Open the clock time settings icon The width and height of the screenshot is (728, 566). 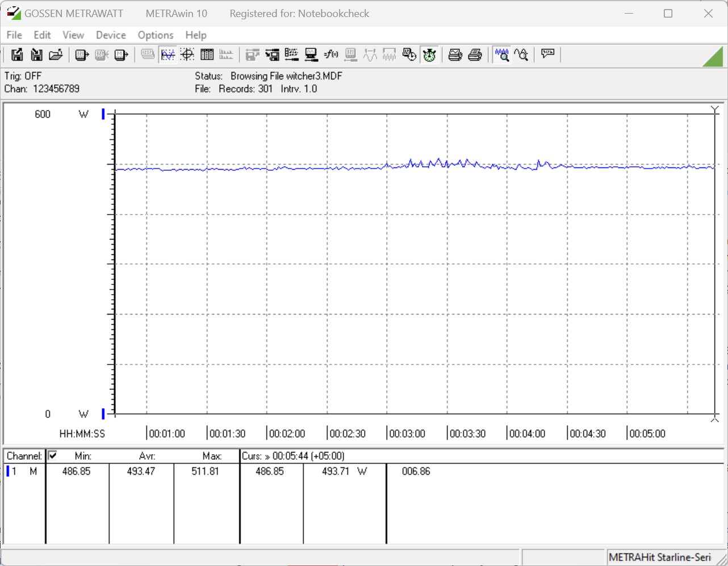(x=409, y=54)
